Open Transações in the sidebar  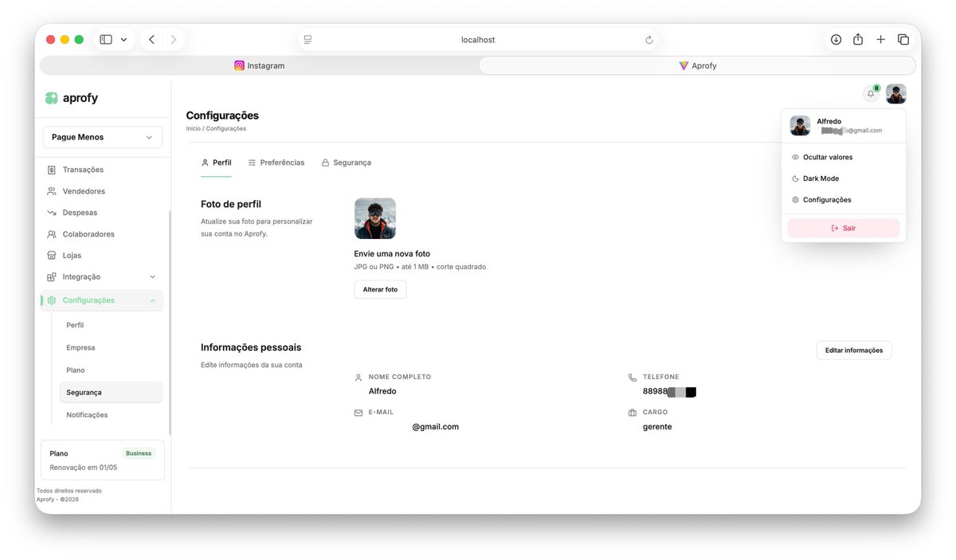[x=83, y=170]
